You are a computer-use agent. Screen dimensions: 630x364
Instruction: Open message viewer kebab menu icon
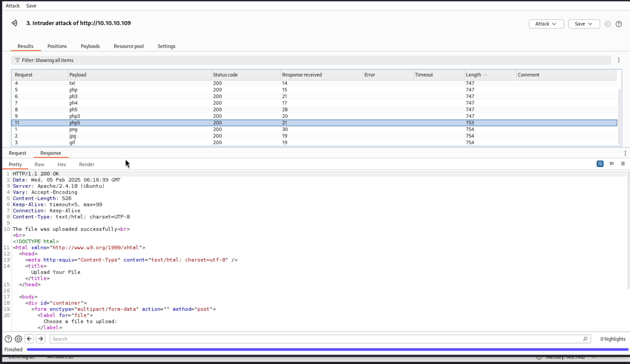(x=625, y=153)
